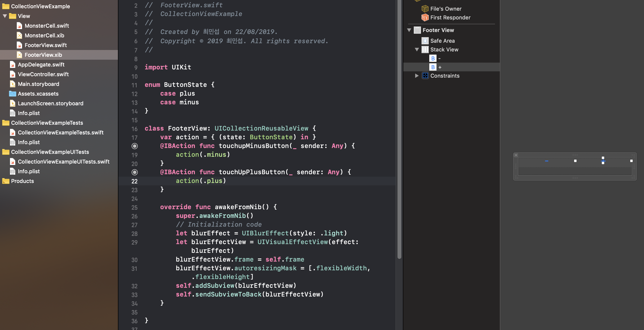
Task: Select the plus button B icon
Action: [x=433, y=67]
